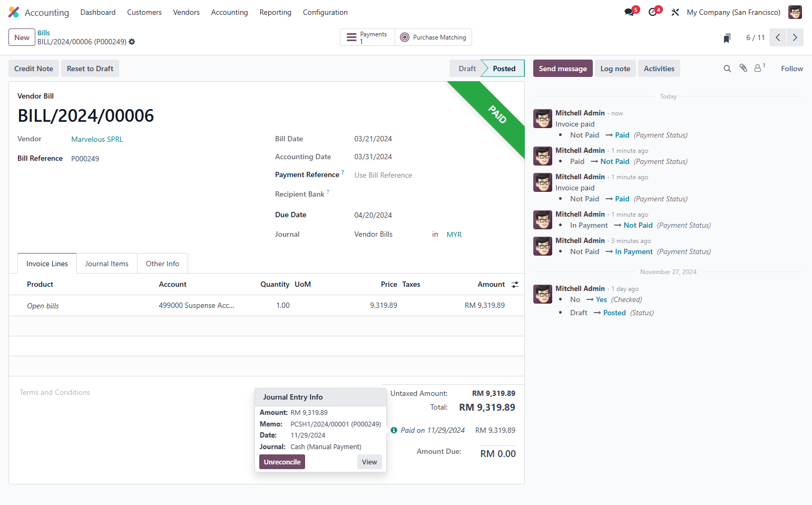Open attachments paperclip icon
Screen dimensions: 812x505
pos(743,68)
